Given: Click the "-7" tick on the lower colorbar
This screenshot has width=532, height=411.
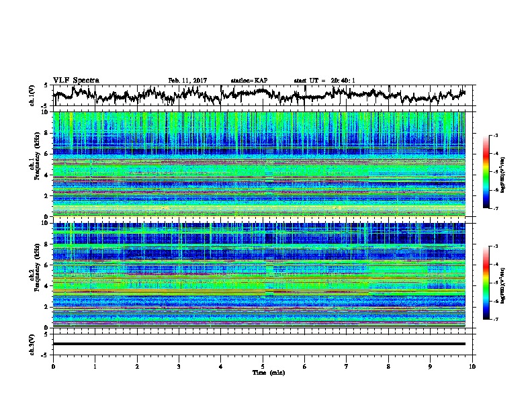Looking at the screenshot, I should [496, 319].
